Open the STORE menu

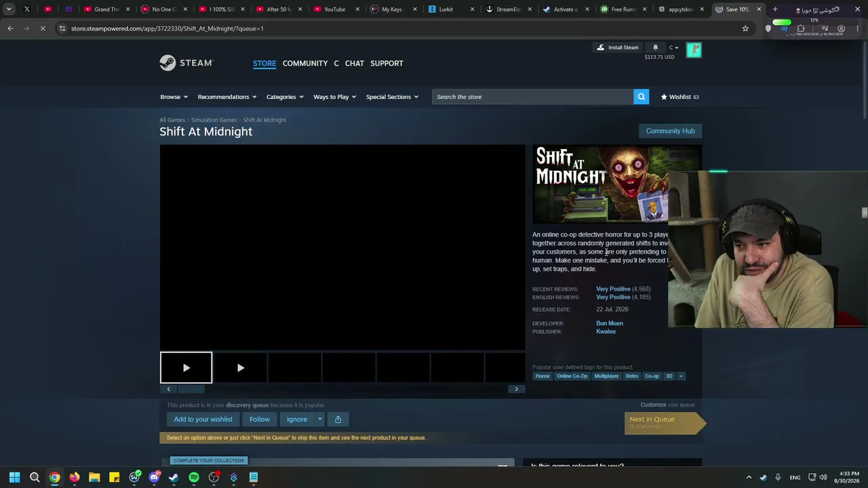point(264,63)
